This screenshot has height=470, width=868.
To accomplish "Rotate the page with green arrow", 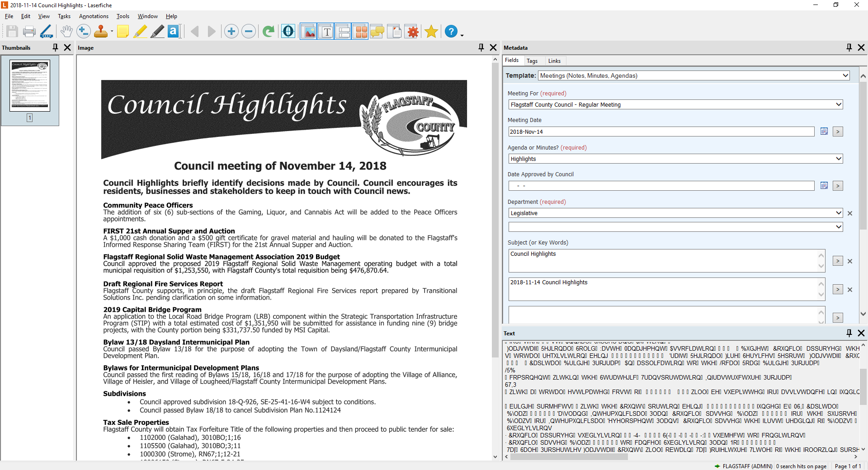I will [269, 31].
